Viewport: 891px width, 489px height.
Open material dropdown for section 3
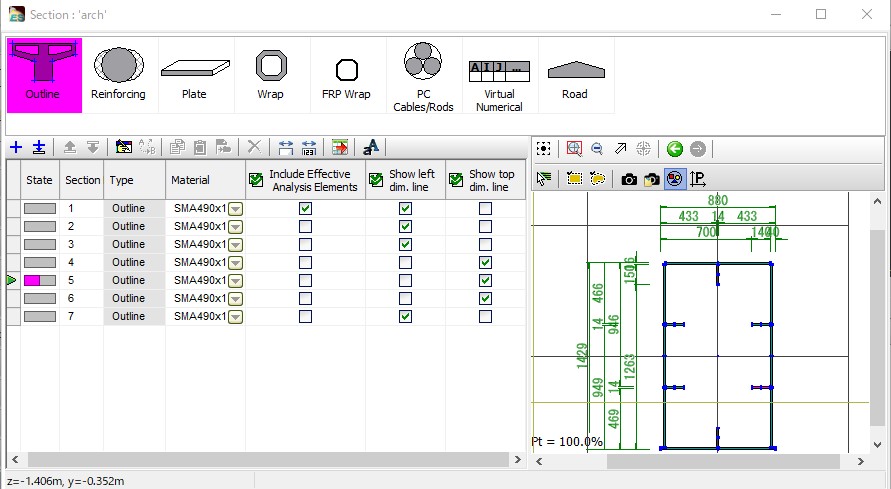(x=236, y=245)
